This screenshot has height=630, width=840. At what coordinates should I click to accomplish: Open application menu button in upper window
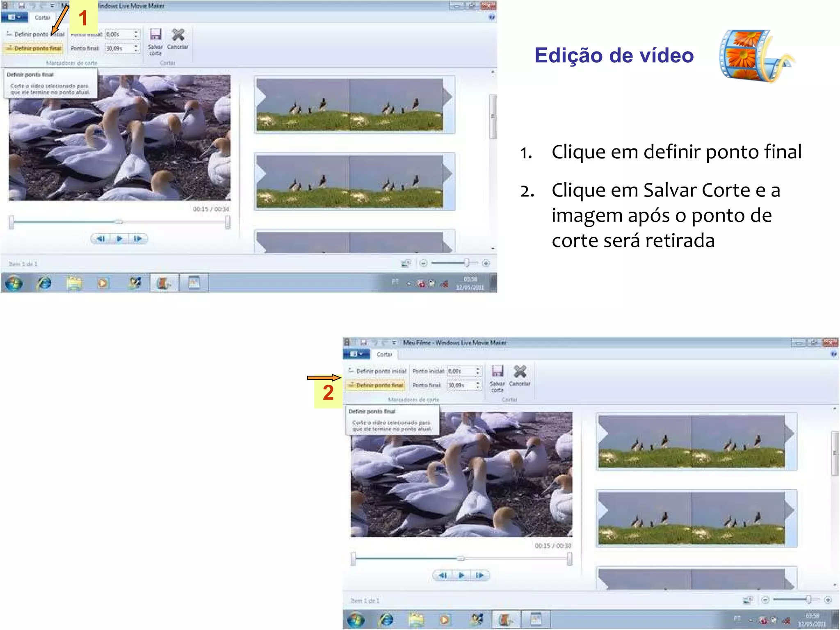click(14, 17)
